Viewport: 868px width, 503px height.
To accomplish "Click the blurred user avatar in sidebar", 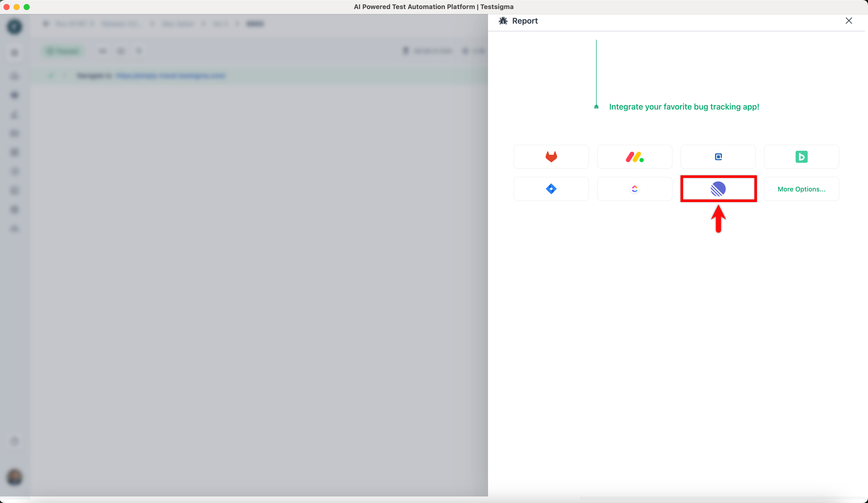I will 15,477.
